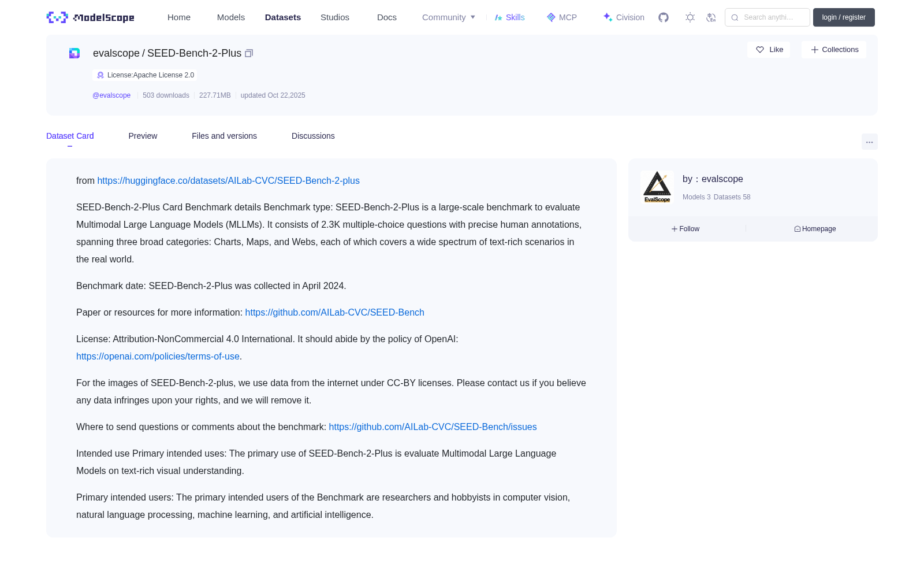Click the dataset avatar icon beside evalscope
Image resolution: width=924 pixels, height=578 pixels.
pos(74,53)
